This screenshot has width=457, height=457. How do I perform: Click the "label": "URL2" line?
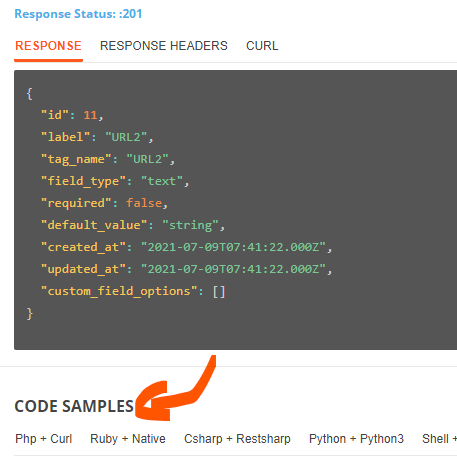97,137
